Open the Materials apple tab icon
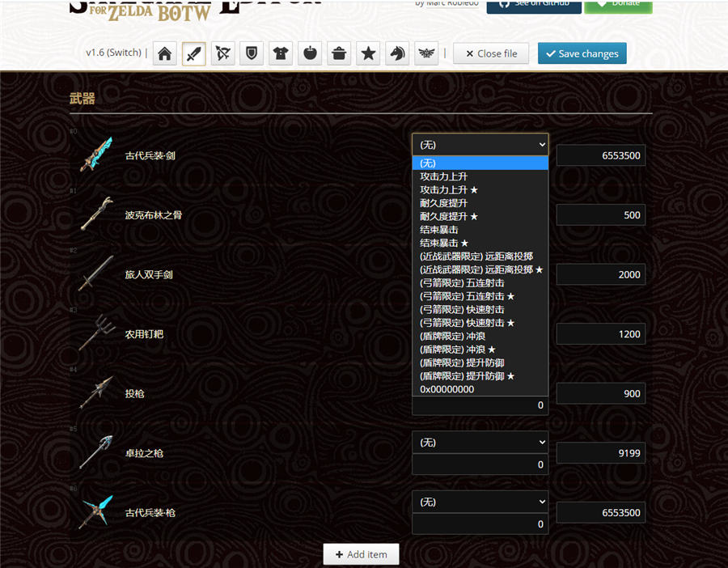 310,54
